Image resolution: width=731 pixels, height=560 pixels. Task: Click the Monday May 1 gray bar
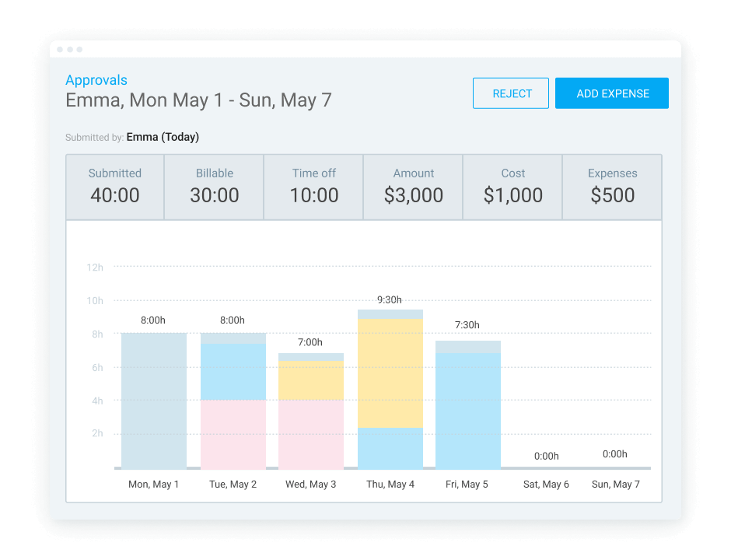click(x=154, y=401)
